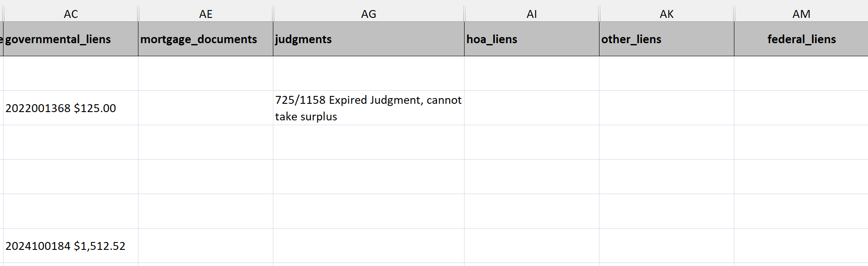The height and width of the screenshot is (266, 868).
Task: Click empty federal_liens cell in 2024100184 row
Action: click(x=801, y=246)
